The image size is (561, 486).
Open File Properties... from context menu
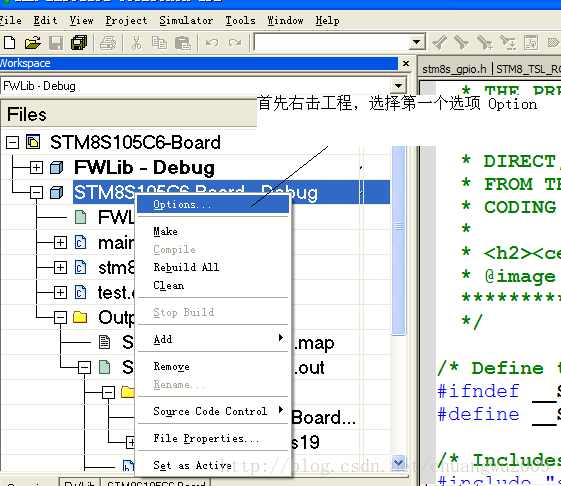click(x=213, y=438)
